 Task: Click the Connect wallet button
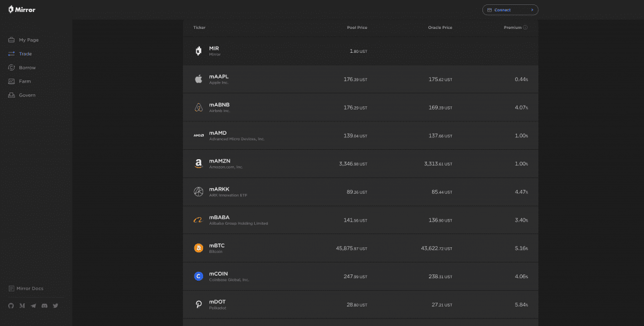click(510, 10)
